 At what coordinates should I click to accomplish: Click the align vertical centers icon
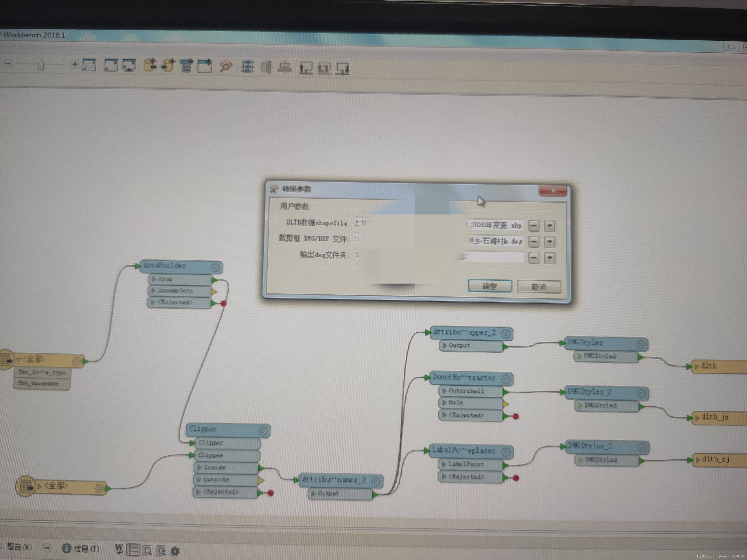[x=266, y=67]
